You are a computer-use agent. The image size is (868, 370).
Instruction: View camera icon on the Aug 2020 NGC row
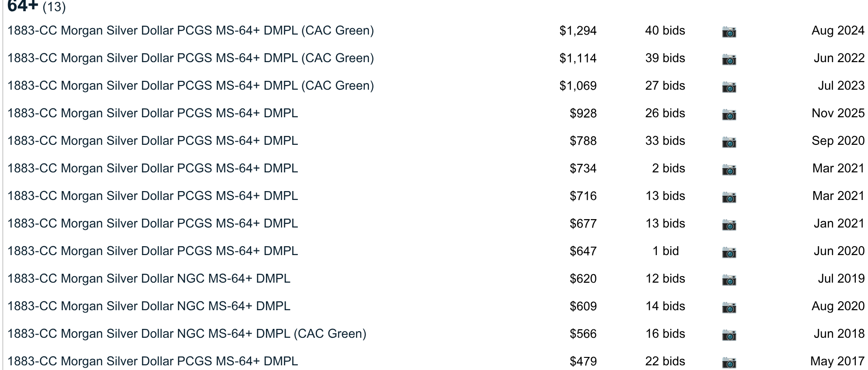pyautogui.click(x=729, y=307)
